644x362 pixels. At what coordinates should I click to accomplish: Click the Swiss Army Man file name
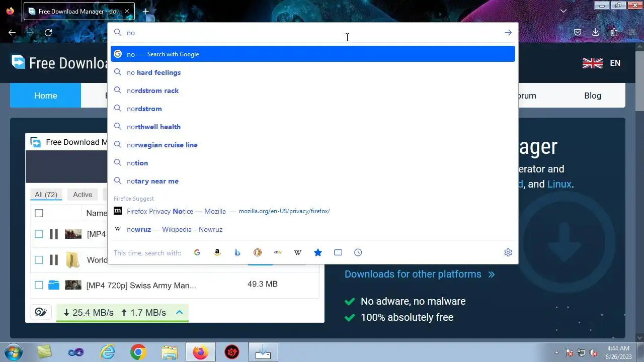(141, 286)
